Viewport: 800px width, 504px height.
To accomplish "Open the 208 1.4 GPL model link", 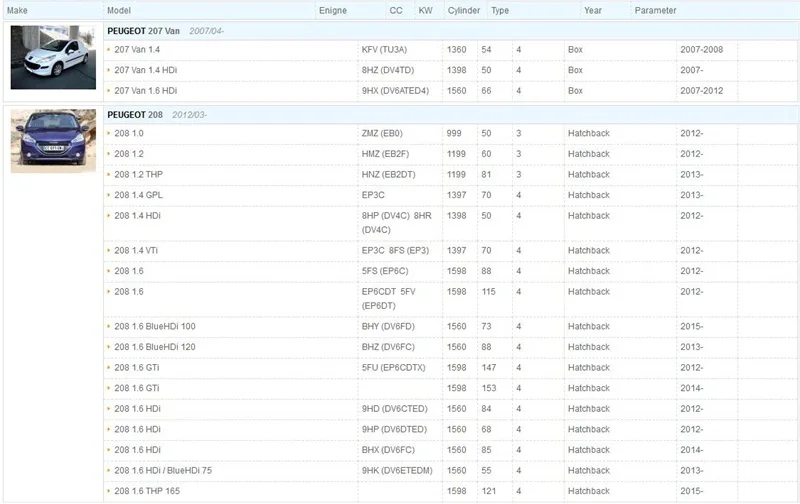I will pyautogui.click(x=138, y=195).
